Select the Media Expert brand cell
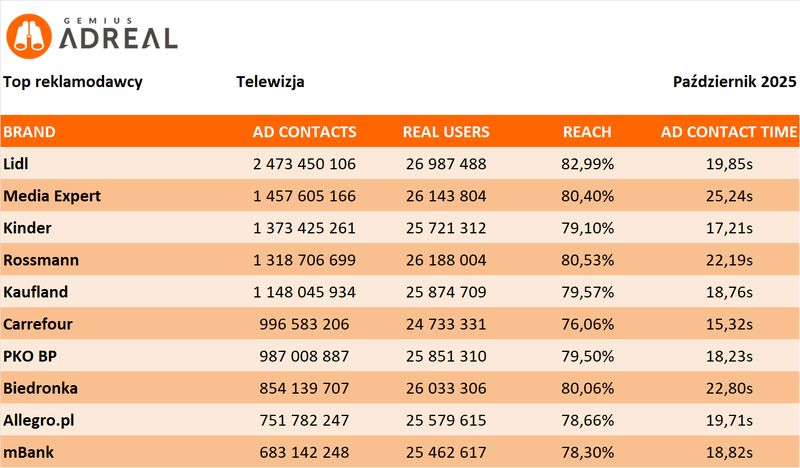 click(x=52, y=196)
